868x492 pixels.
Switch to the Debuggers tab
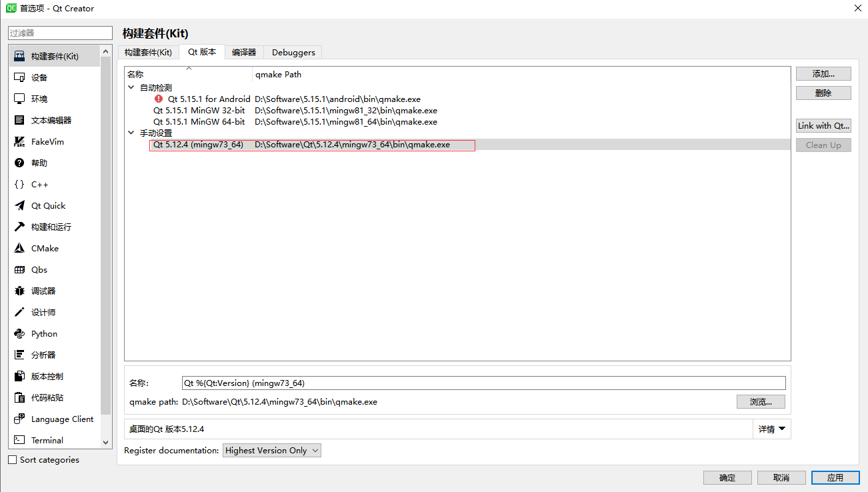293,52
